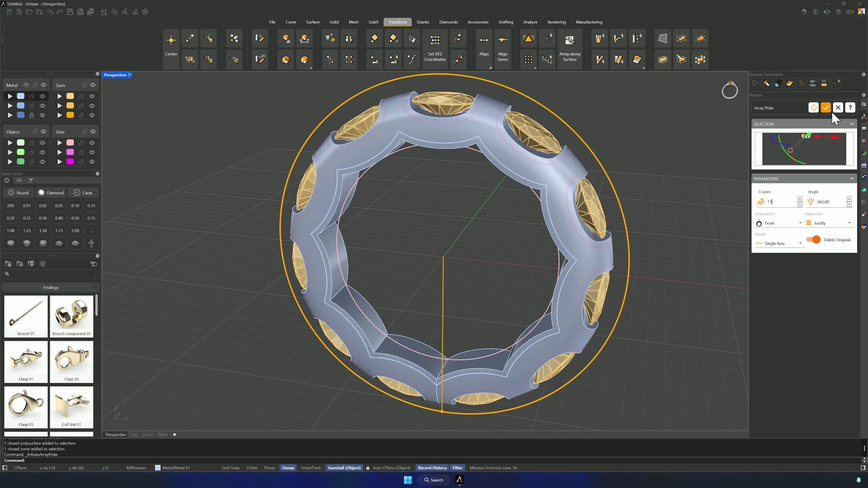This screenshot has height=488, width=868.
Task: Open the Perspective viewport menu arrow
Action: pos(130,75)
